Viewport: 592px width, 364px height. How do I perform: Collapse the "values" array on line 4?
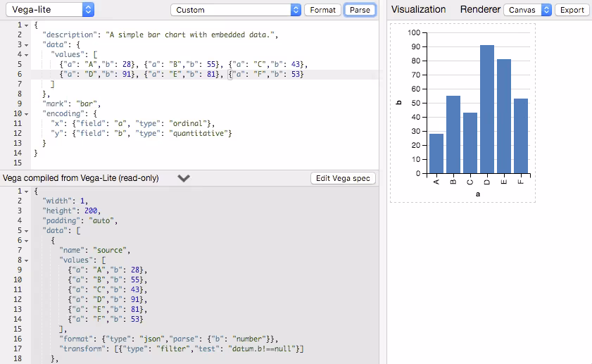27,55
